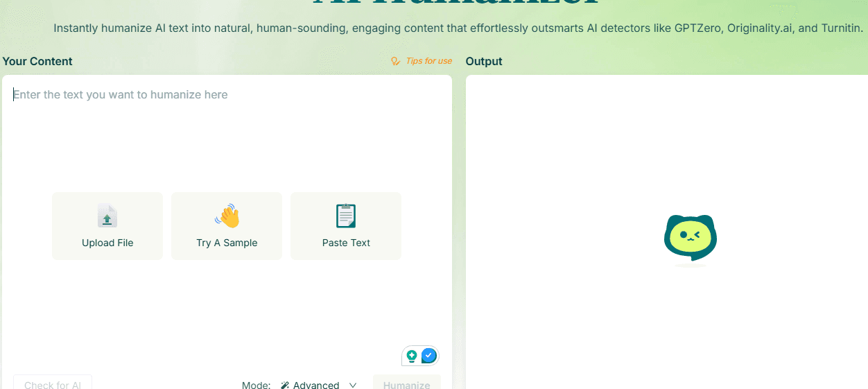The height and width of the screenshot is (389, 868).
Task: Click the AI detectors description text
Action: [458, 28]
